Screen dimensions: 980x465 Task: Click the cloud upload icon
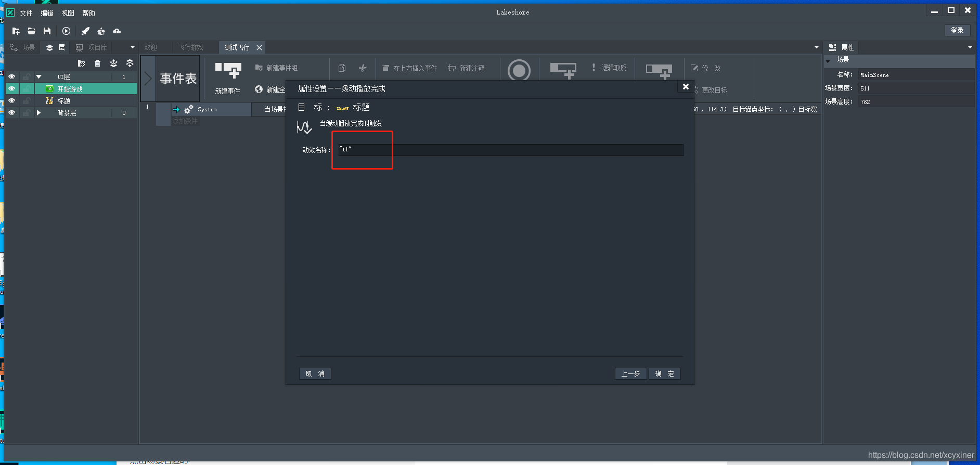(117, 31)
